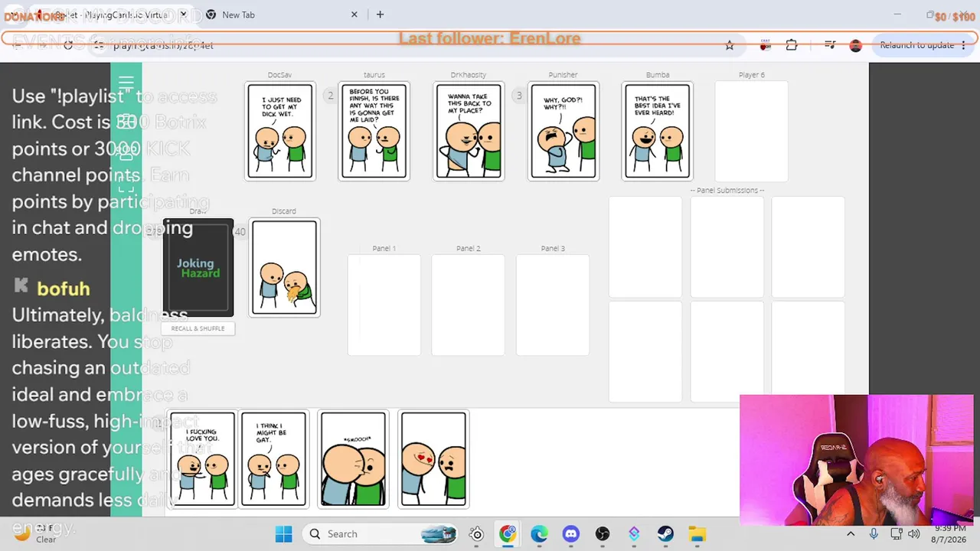Close the New Tab browser tab

354,15
